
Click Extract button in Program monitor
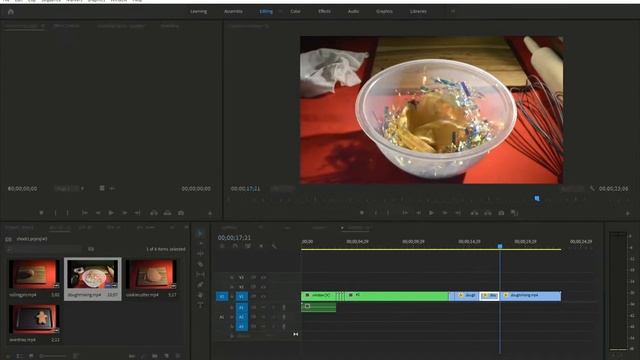click(x=488, y=213)
